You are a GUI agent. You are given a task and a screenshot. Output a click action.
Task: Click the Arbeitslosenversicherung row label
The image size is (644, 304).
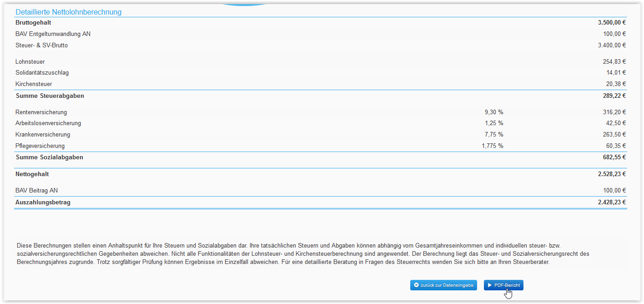(48, 123)
